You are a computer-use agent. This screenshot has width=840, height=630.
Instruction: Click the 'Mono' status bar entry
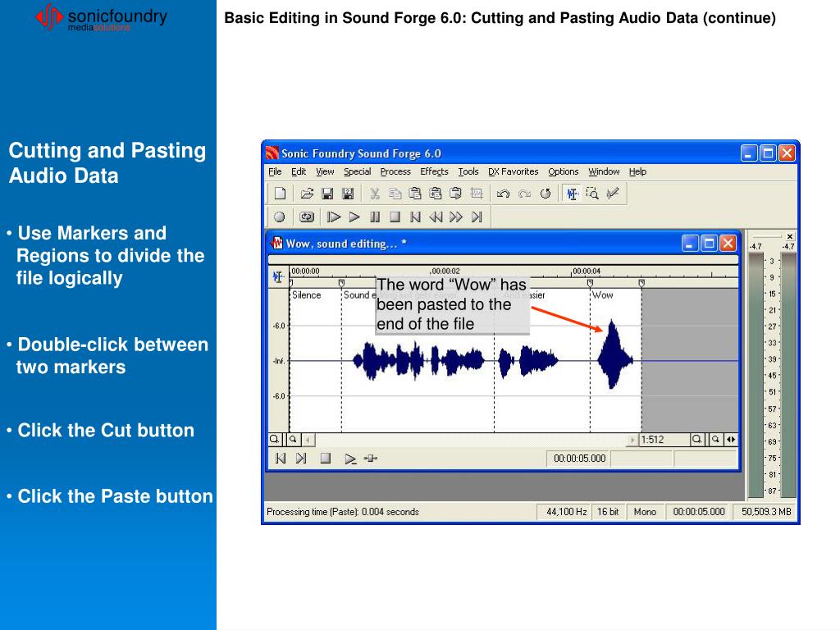coord(645,512)
